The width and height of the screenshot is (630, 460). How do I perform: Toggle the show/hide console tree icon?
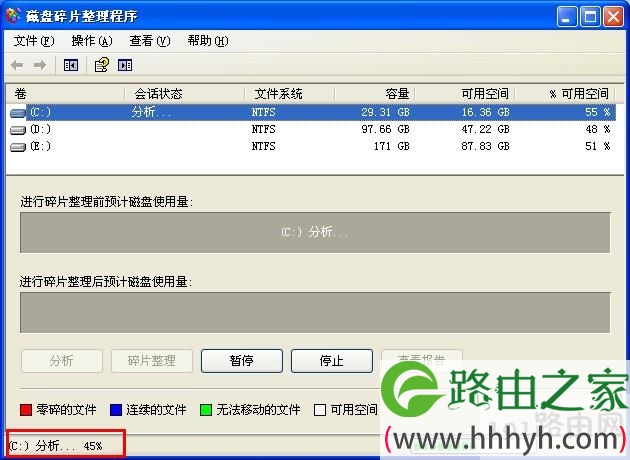pyautogui.click(x=71, y=65)
